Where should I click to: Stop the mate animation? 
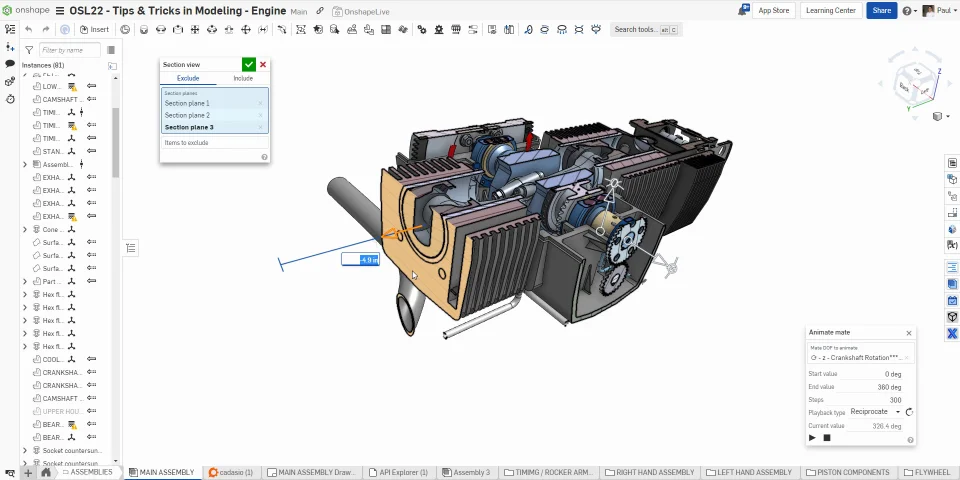pos(827,438)
